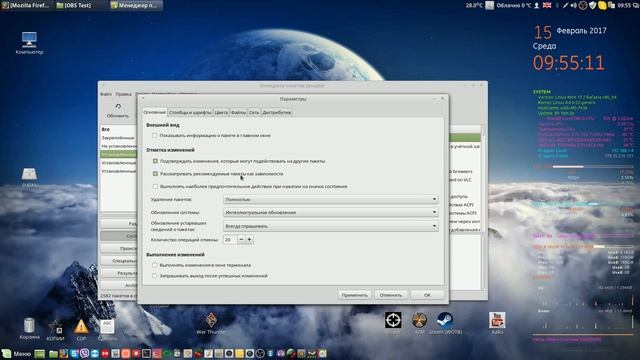Click the user icon in the system tray
Viewport: 640px width, 360px height.
pos(537,5)
